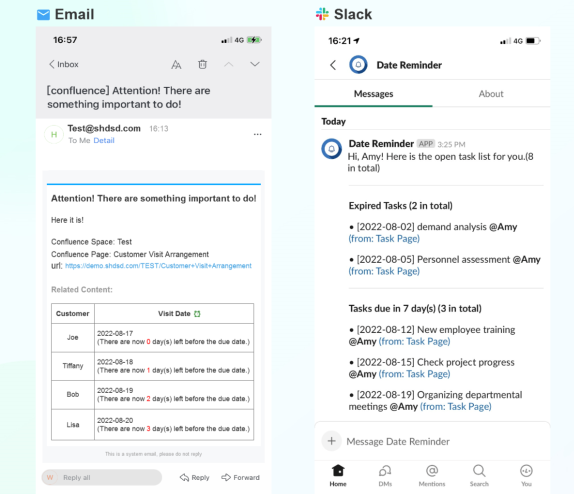The image size is (574, 494).
Task: Show sender Detail link
Action: 104,140
